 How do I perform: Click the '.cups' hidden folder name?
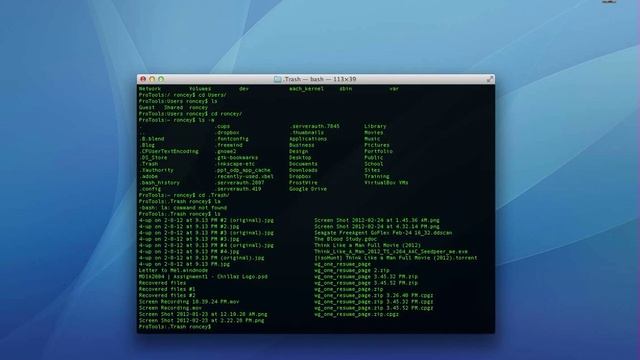point(222,127)
